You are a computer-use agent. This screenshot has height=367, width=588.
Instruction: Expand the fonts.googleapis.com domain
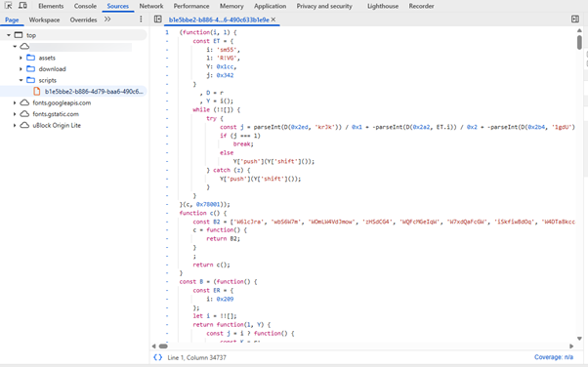point(15,102)
